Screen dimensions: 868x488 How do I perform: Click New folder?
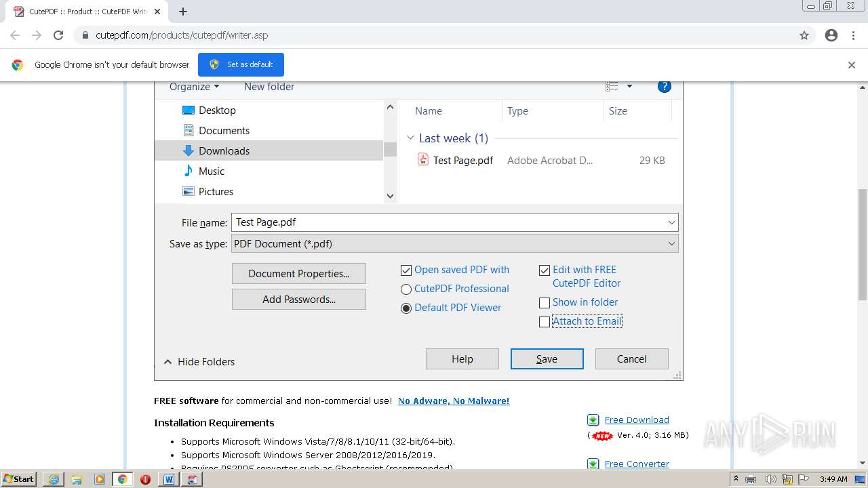[269, 87]
